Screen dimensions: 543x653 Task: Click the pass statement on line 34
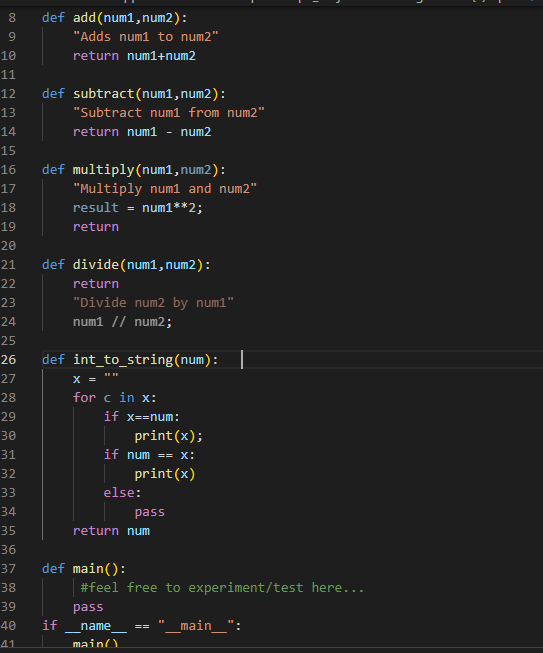coord(149,512)
